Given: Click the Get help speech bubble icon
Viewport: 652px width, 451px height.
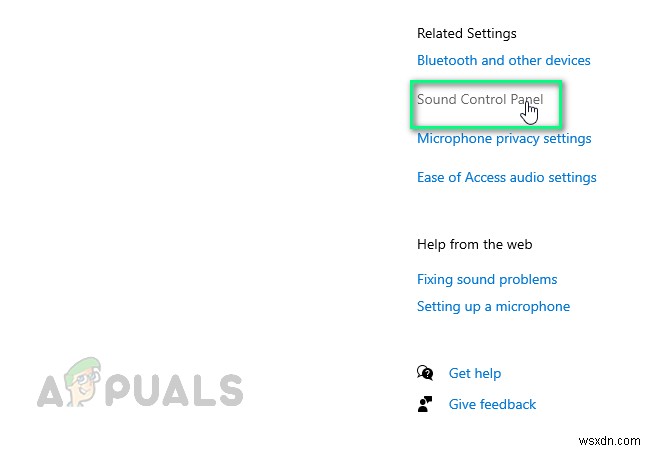Looking at the screenshot, I should 425,373.
